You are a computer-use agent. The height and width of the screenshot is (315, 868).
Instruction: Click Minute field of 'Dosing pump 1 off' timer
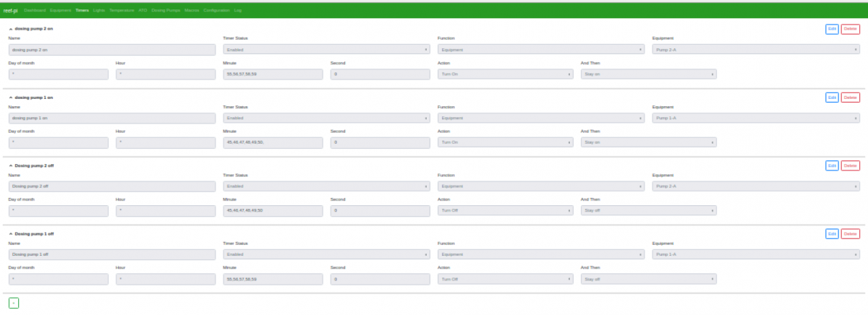tap(273, 279)
